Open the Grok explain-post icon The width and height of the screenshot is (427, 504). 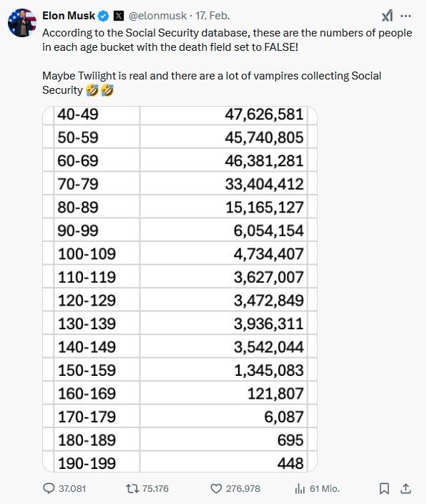click(x=387, y=16)
